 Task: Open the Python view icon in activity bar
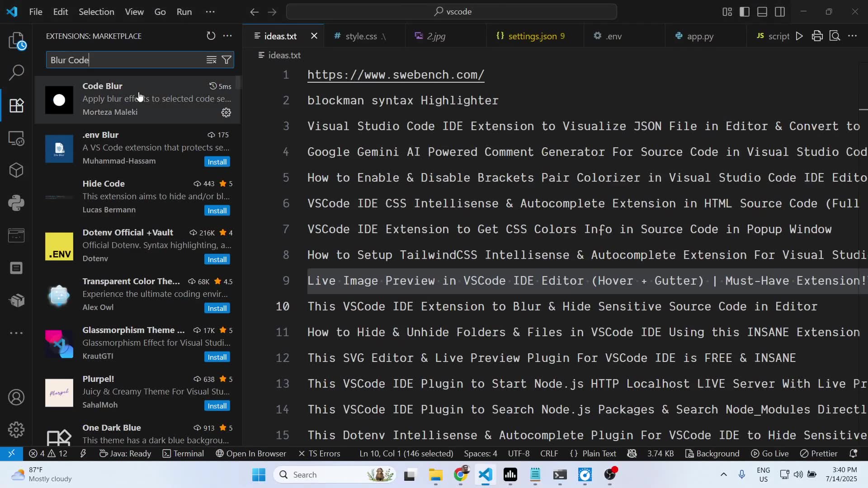click(x=17, y=203)
